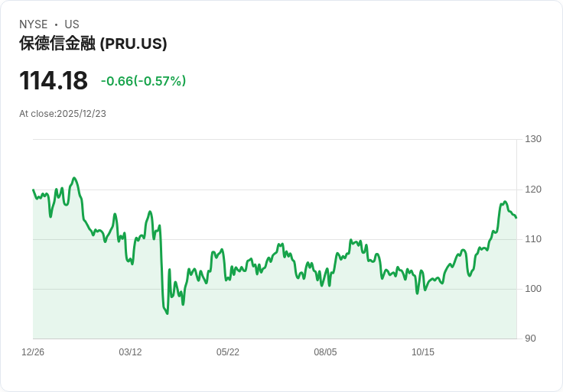563x392 pixels.
Task: Click the 100 price axis label
Action: coord(533,289)
